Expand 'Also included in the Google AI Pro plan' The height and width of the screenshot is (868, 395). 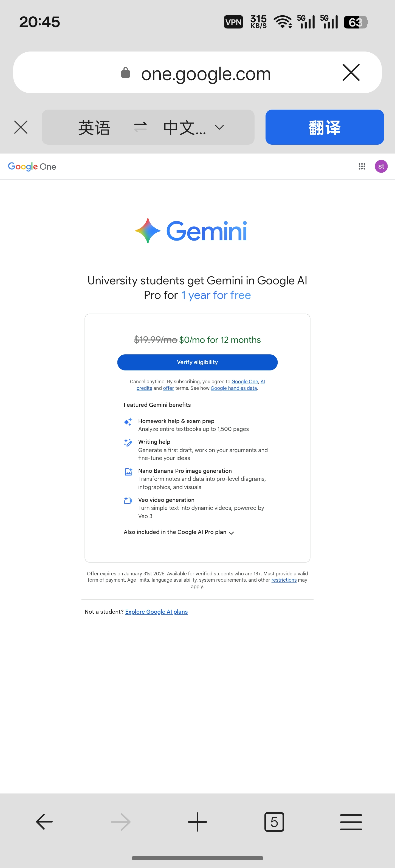pyautogui.click(x=179, y=532)
